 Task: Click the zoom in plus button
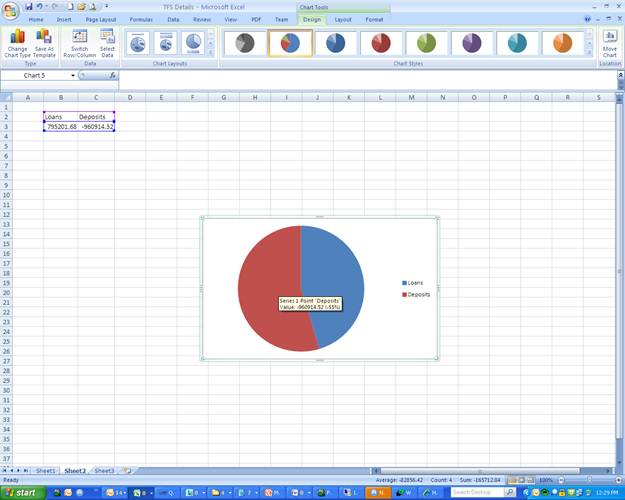point(619,480)
